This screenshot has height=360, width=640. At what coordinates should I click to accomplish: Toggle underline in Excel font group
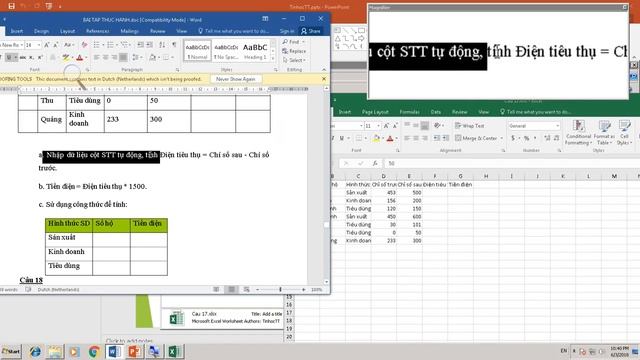[342, 138]
